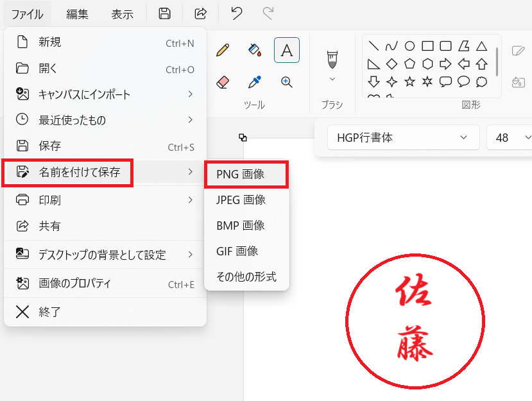Expand the Brushes dropdown chevron
Image resolution: width=532 pixels, height=401 pixels.
click(x=332, y=80)
